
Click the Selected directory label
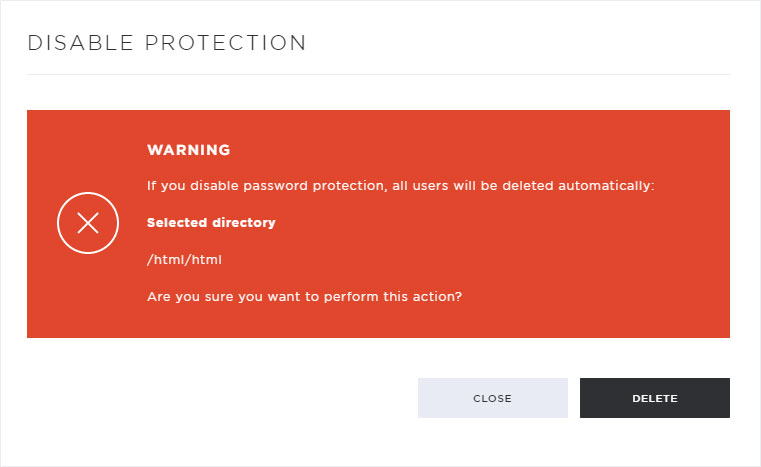tap(211, 223)
